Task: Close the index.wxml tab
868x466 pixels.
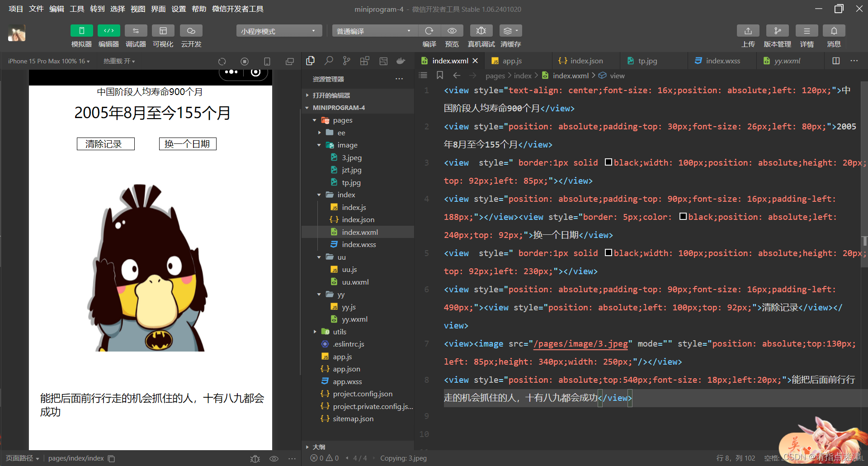Action: click(475, 61)
